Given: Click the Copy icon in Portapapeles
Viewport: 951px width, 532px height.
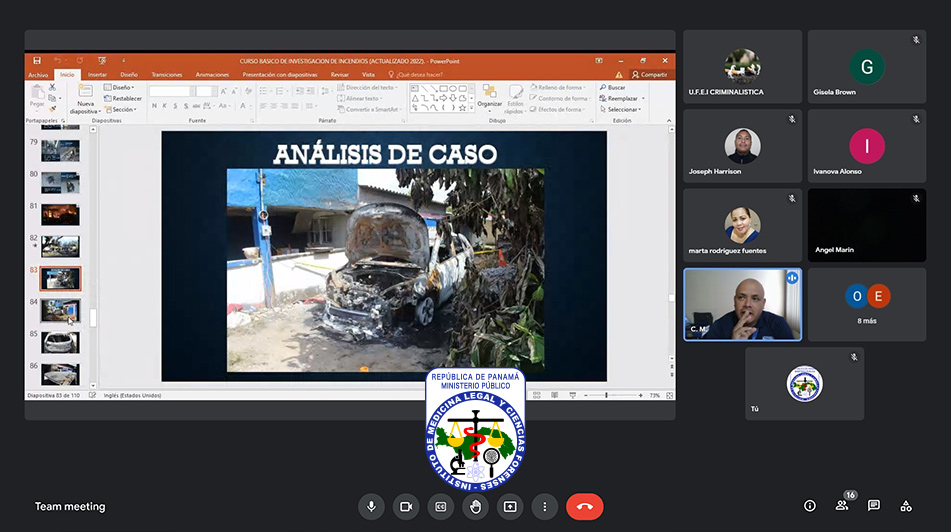Looking at the screenshot, I should 52,98.
